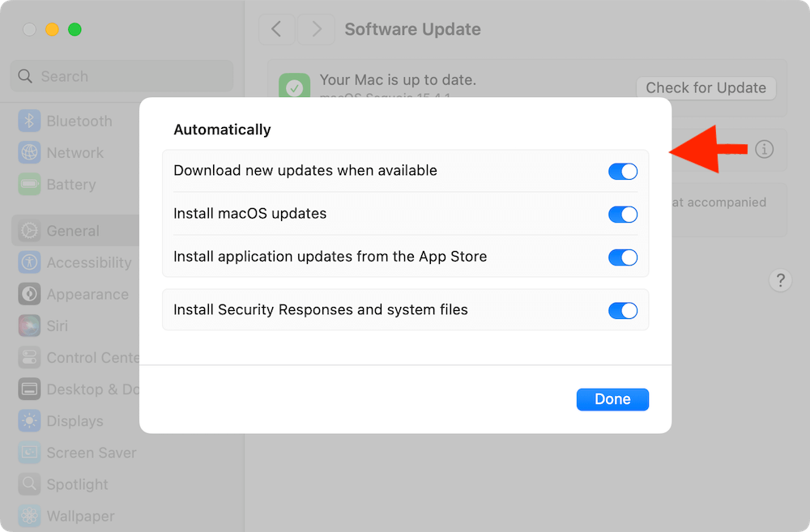Toggle Install application updates from App Store
810x532 pixels.
point(623,257)
